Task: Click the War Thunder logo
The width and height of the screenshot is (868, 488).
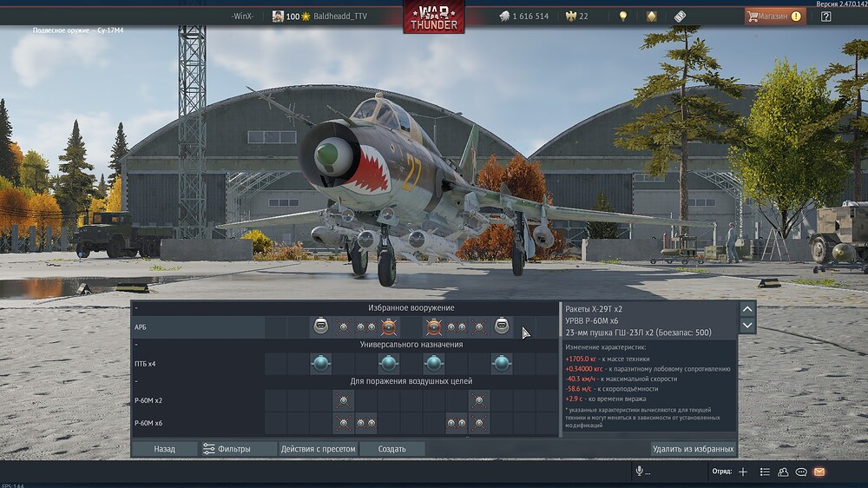Action: [434, 17]
